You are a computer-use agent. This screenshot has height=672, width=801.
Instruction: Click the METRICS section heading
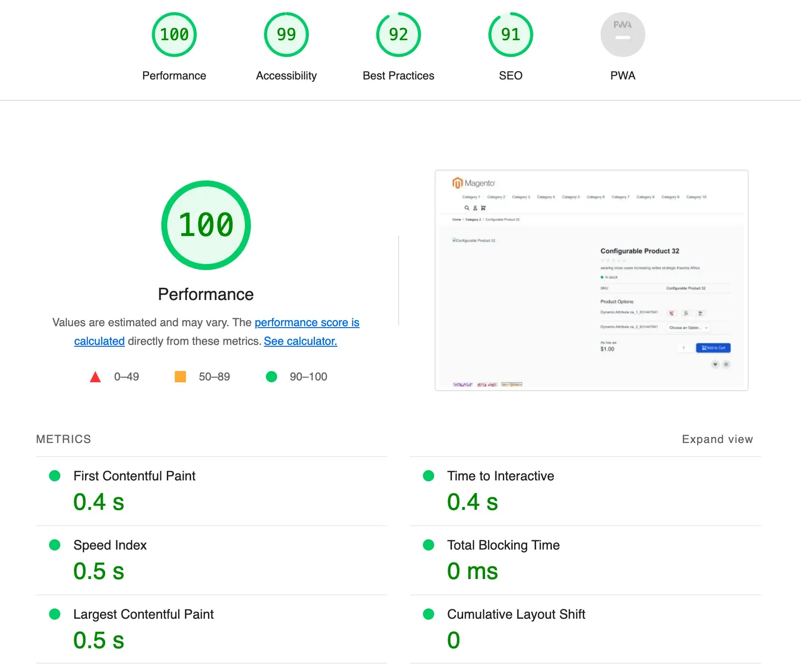tap(64, 439)
